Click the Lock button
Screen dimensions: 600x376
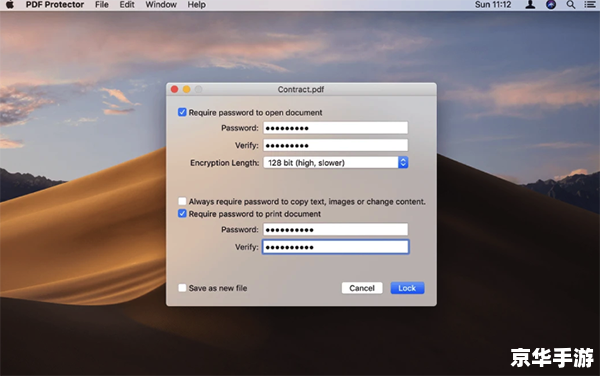click(x=407, y=288)
